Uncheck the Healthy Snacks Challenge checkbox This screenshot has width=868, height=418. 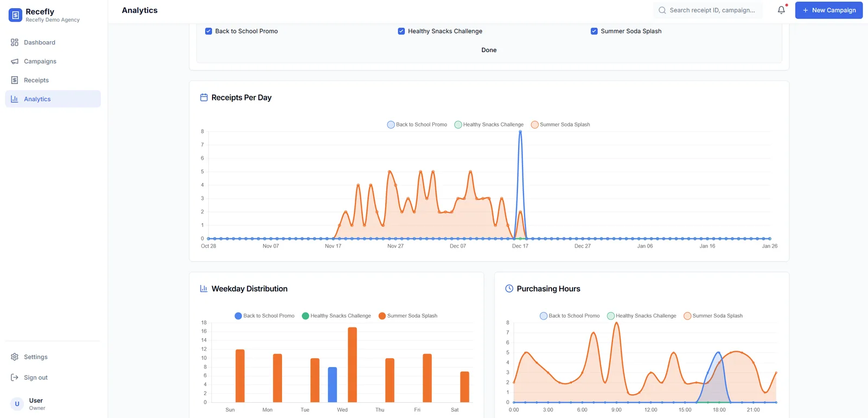pos(401,31)
